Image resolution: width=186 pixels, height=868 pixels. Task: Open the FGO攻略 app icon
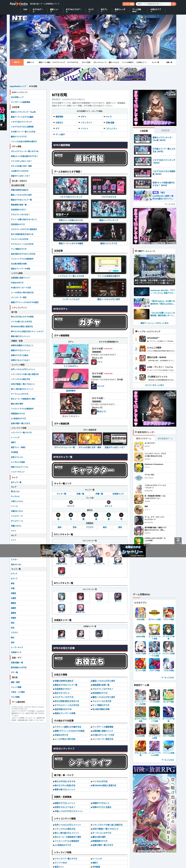click(140, 612)
